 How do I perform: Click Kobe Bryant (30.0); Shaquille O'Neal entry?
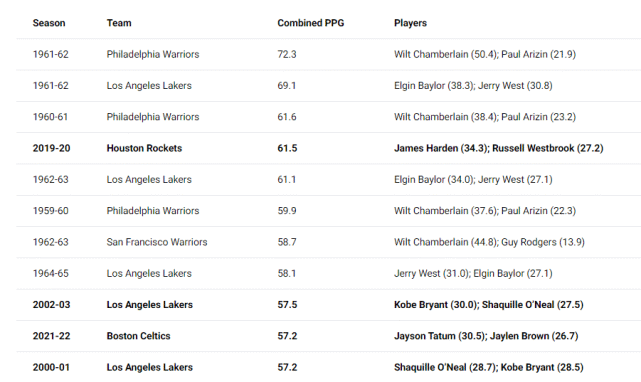(489, 305)
